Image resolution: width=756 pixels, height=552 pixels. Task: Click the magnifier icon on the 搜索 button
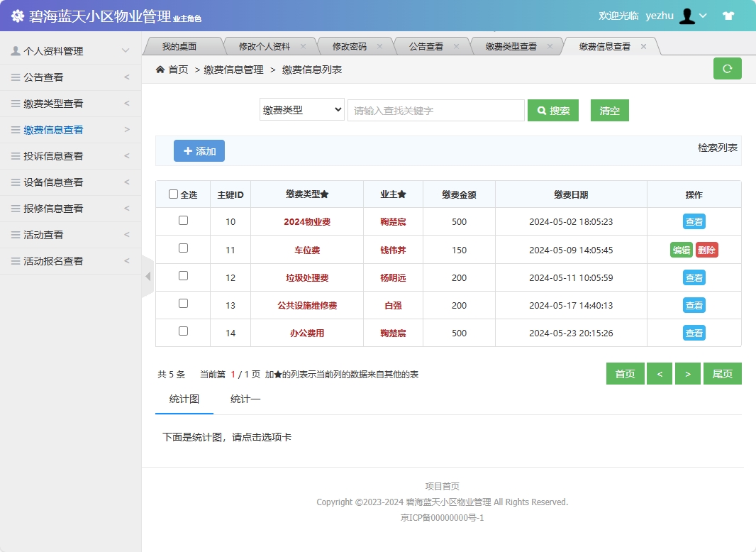541,110
